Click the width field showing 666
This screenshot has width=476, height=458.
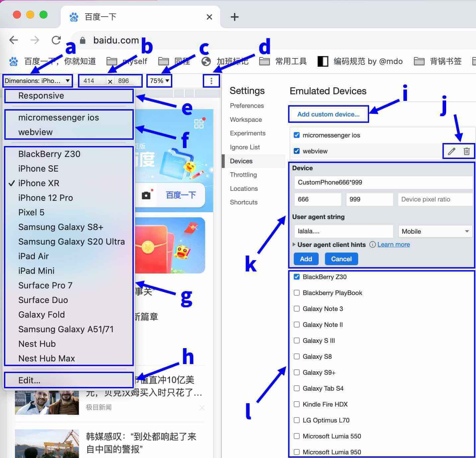(x=318, y=199)
